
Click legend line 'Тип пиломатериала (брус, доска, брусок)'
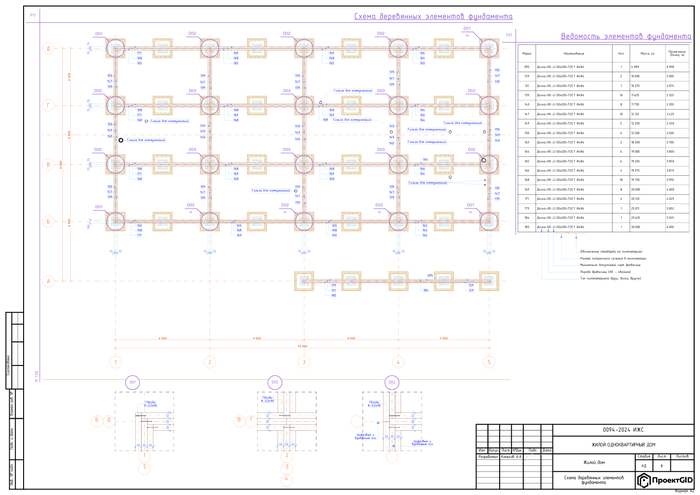610,278
